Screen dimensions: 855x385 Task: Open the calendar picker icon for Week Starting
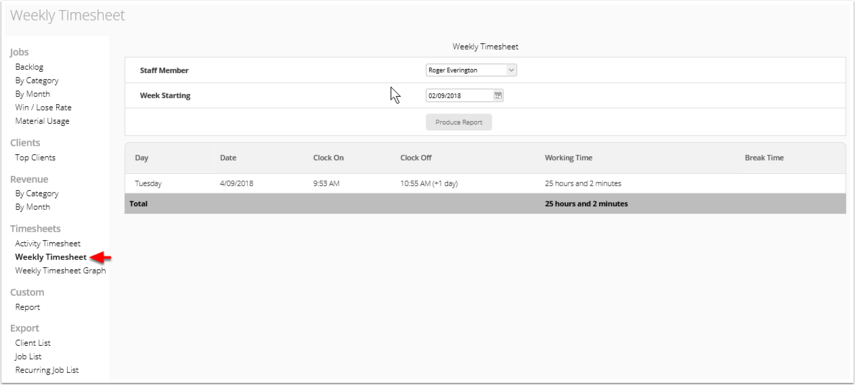tap(498, 95)
